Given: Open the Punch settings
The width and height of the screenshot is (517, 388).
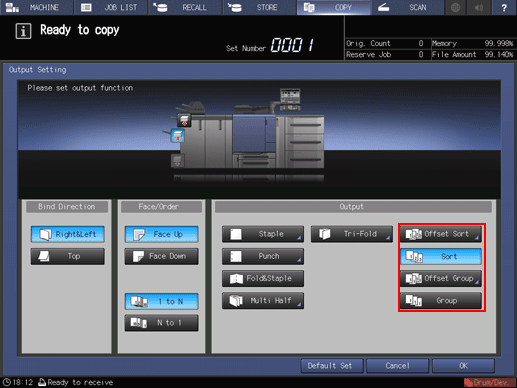Looking at the screenshot, I should (263, 256).
